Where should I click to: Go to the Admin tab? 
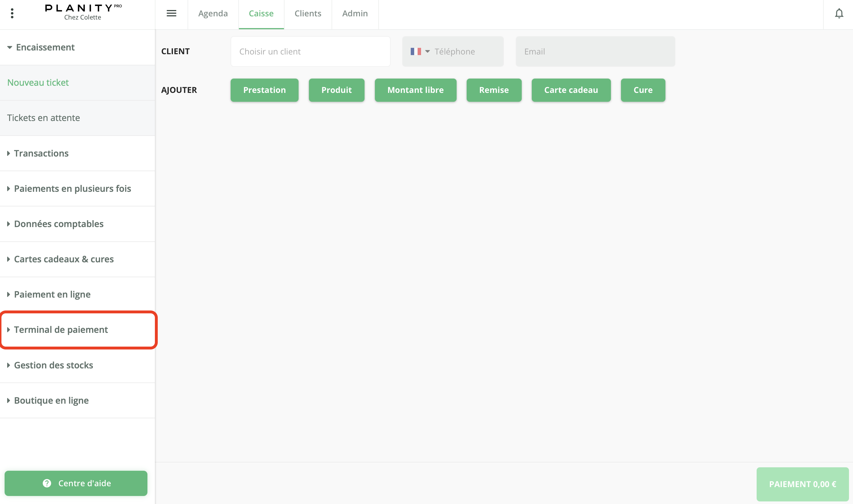(x=355, y=13)
